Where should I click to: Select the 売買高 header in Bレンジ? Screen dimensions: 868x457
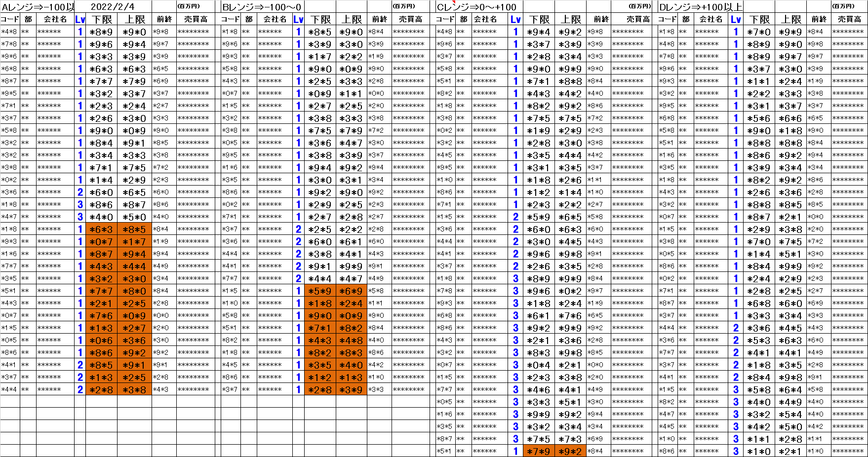click(411, 19)
